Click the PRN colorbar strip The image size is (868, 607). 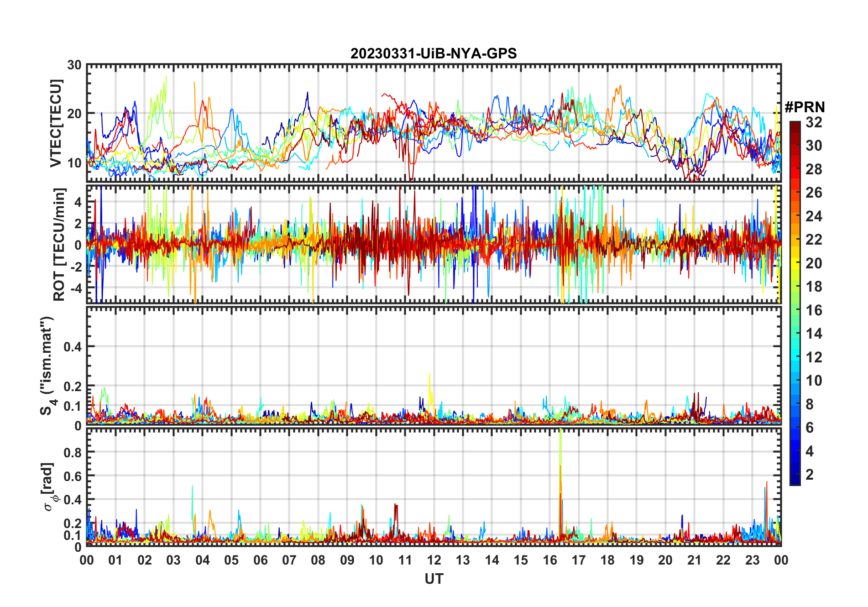click(795, 303)
